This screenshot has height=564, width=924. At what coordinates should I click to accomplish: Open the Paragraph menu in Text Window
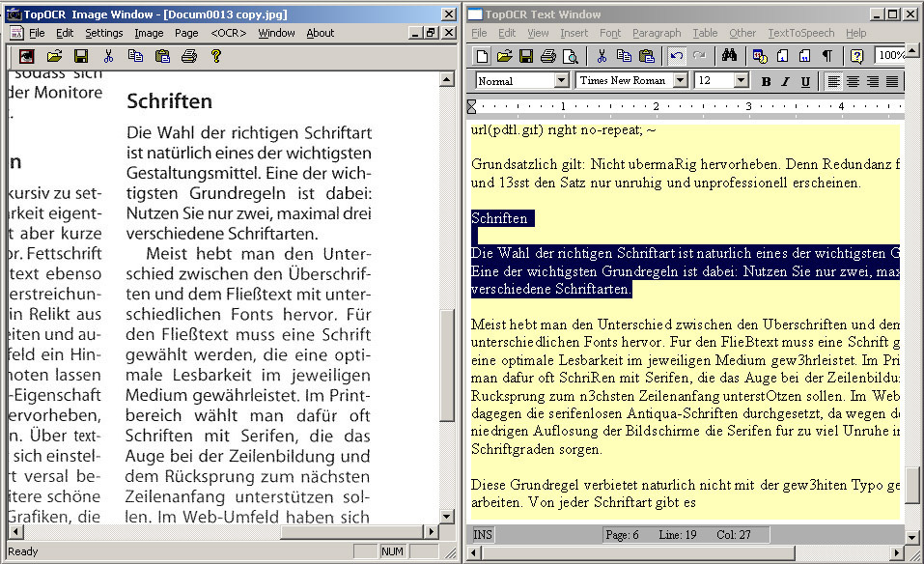[657, 33]
